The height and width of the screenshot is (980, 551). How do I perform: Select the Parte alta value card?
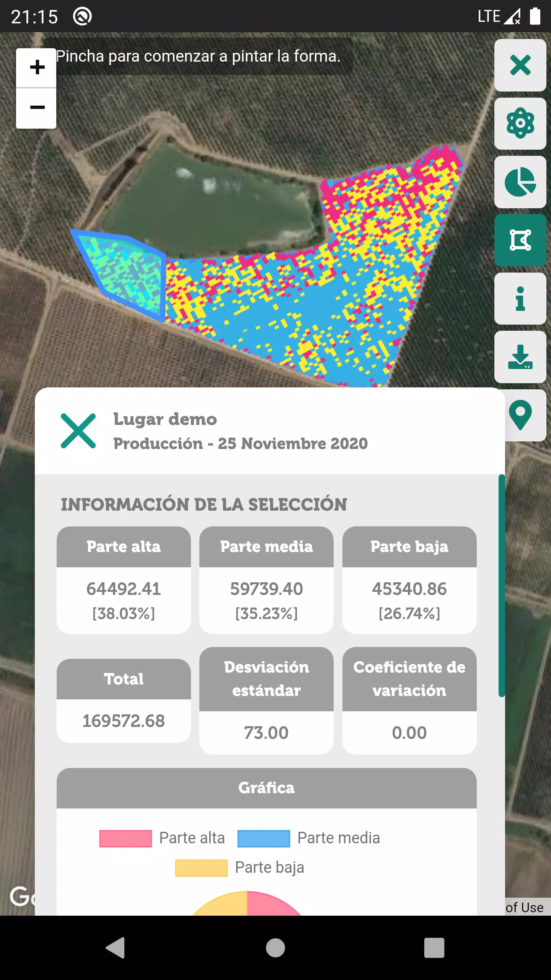[x=124, y=580]
